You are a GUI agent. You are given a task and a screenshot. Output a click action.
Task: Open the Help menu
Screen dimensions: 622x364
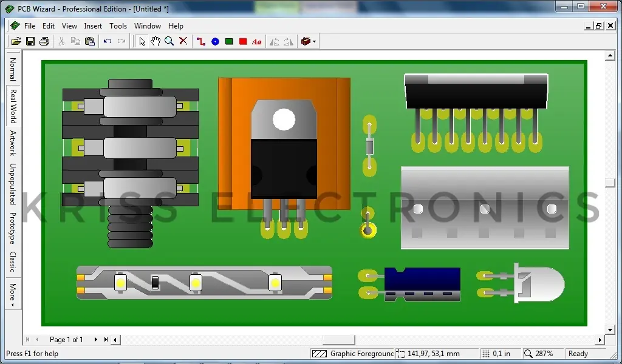click(x=176, y=25)
